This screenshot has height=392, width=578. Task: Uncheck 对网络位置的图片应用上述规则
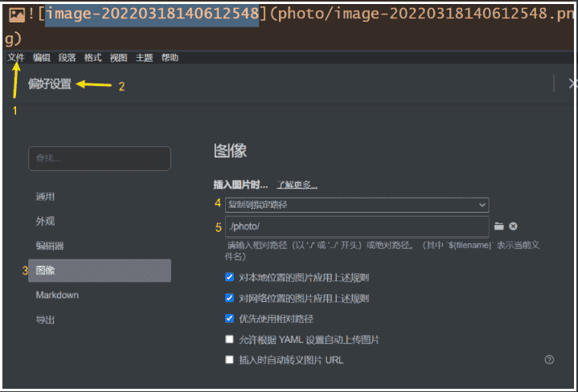pyautogui.click(x=230, y=298)
